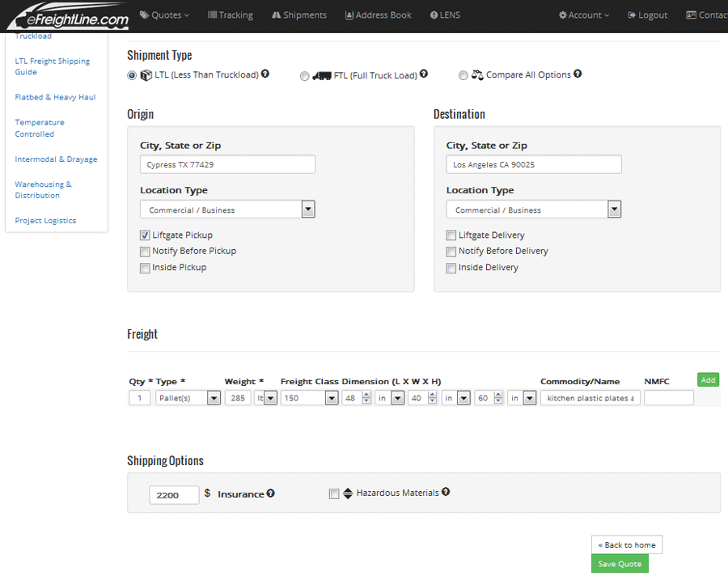Click the eFreightLine.com logo
Image resolution: width=728 pixels, height=576 pixels.
pos(69,16)
